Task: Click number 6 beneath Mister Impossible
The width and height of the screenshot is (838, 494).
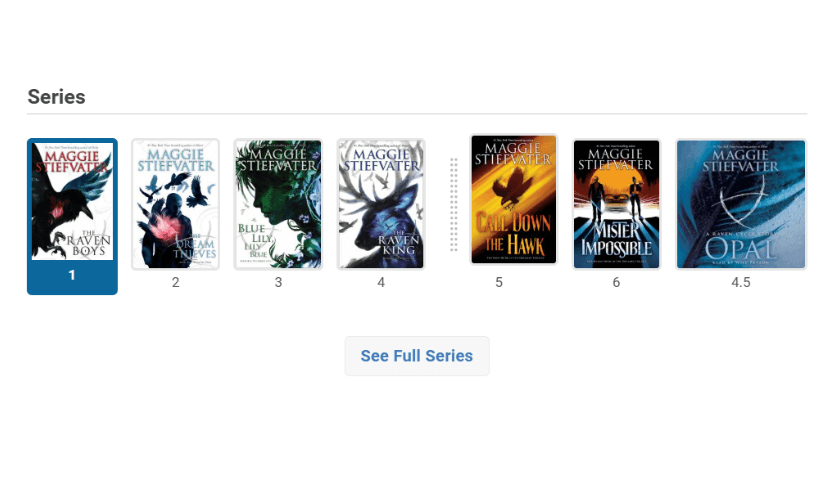Action: [x=616, y=282]
